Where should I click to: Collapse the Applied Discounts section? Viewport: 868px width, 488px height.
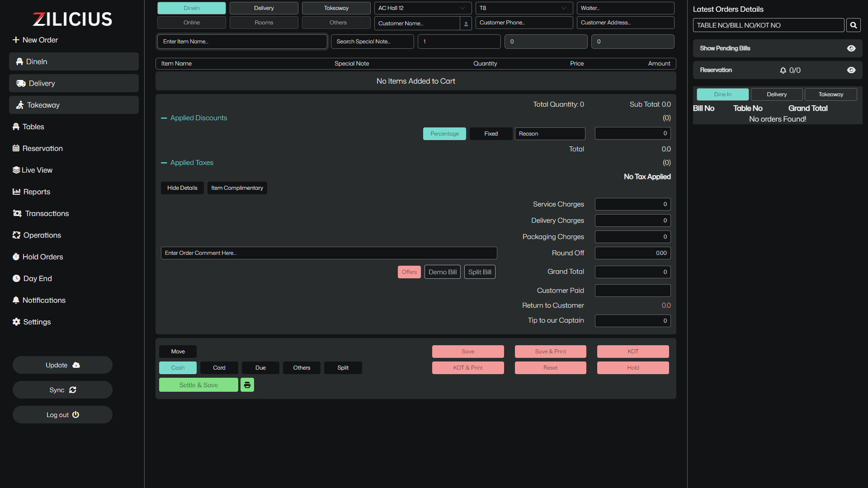click(164, 118)
